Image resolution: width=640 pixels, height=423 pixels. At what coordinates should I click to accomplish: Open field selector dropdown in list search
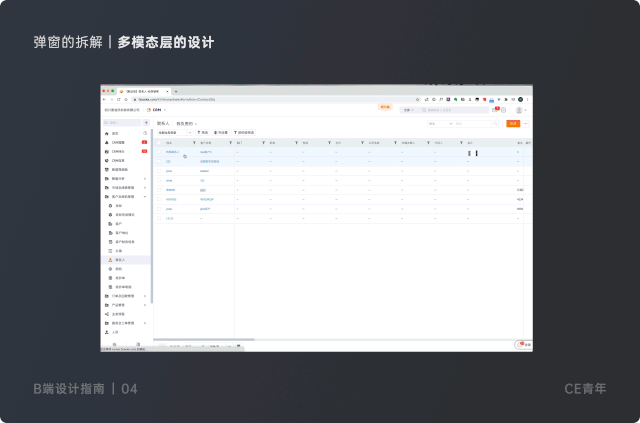pos(440,123)
